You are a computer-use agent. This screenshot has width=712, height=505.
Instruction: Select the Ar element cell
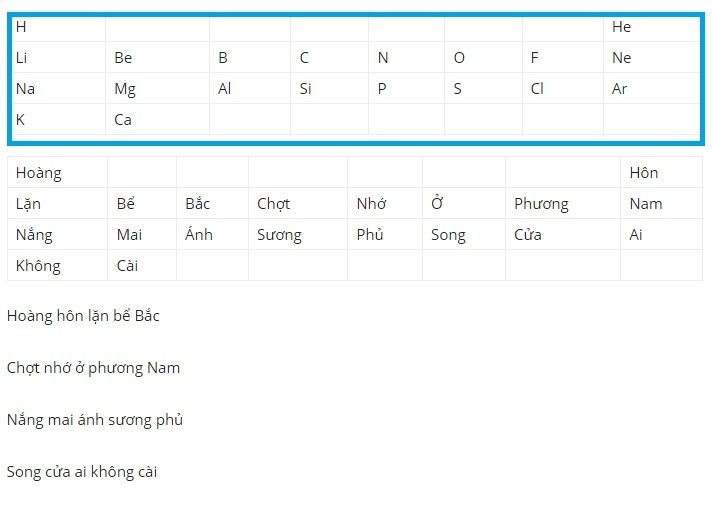652,89
